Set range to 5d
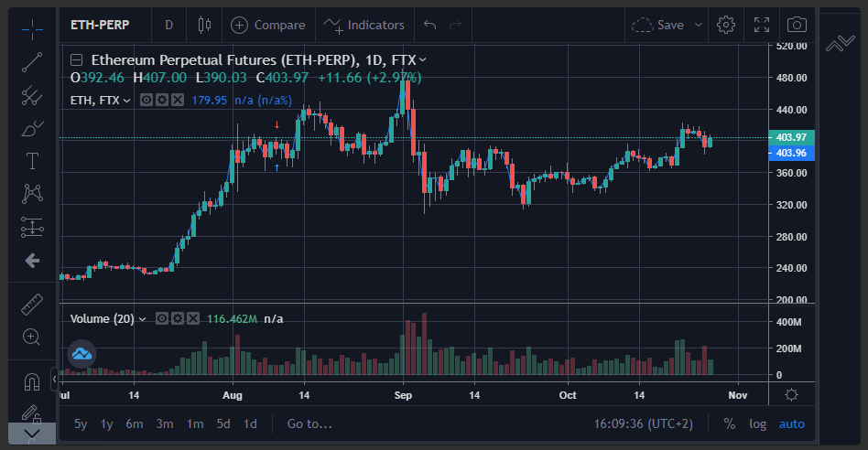This screenshot has height=450, width=868. click(223, 424)
